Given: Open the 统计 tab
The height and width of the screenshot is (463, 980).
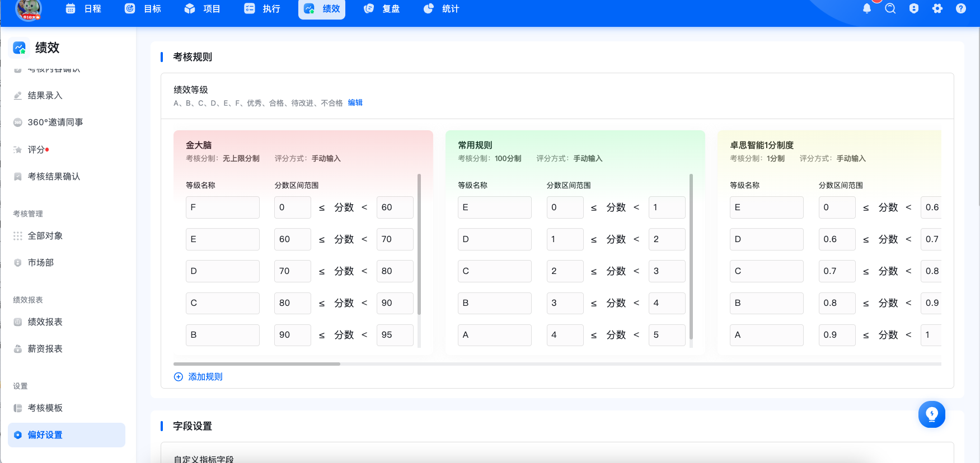Looking at the screenshot, I should click(442, 9).
